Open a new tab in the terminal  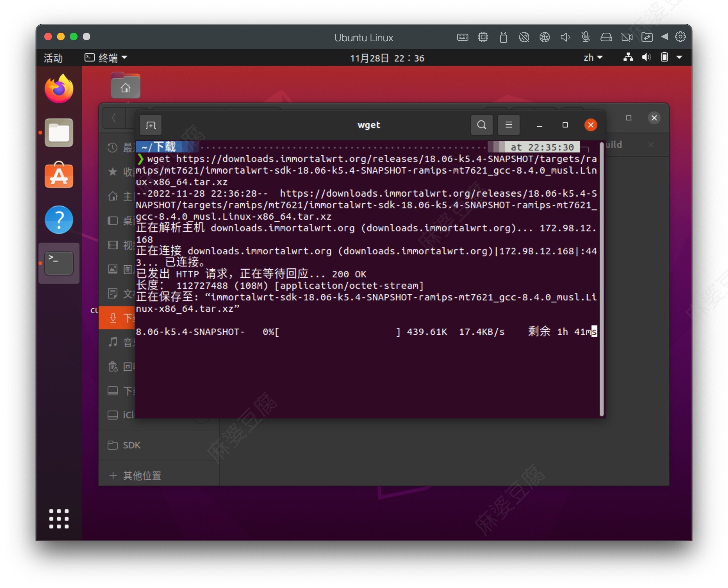tap(151, 125)
